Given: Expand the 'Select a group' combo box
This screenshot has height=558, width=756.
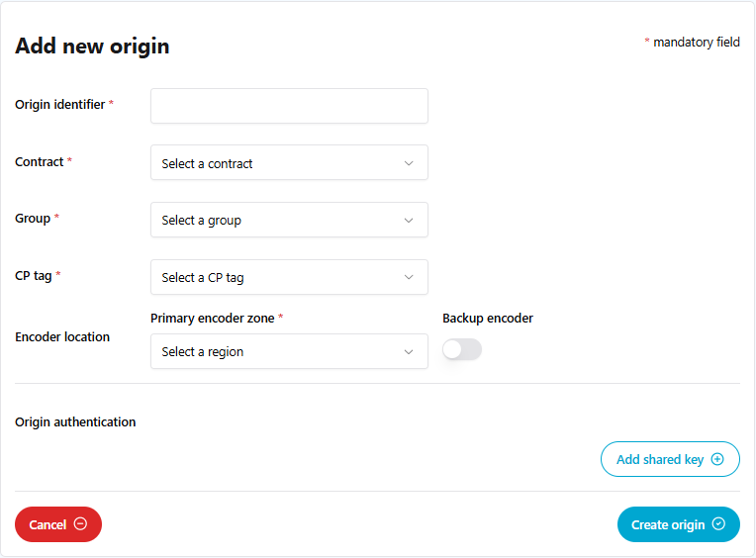Looking at the screenshot, I should [x=277, y=220].
